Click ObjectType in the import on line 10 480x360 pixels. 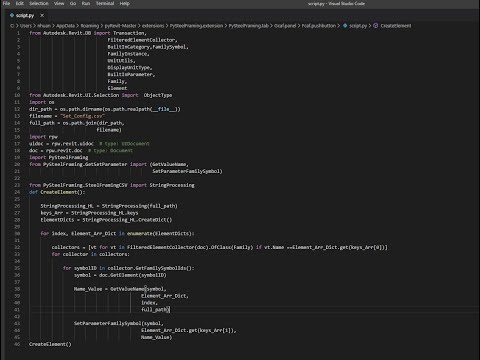click(x=158, y=95)
